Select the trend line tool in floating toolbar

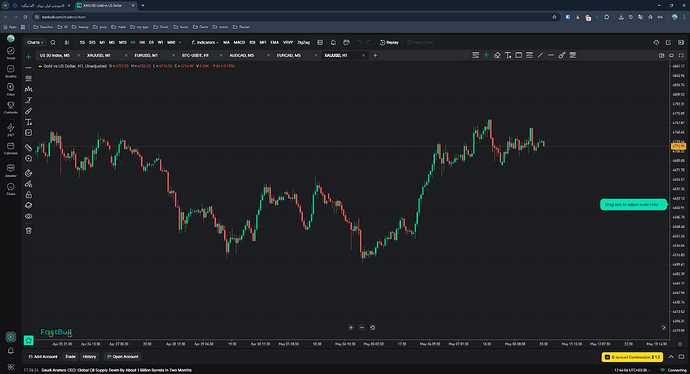(540, 55)
